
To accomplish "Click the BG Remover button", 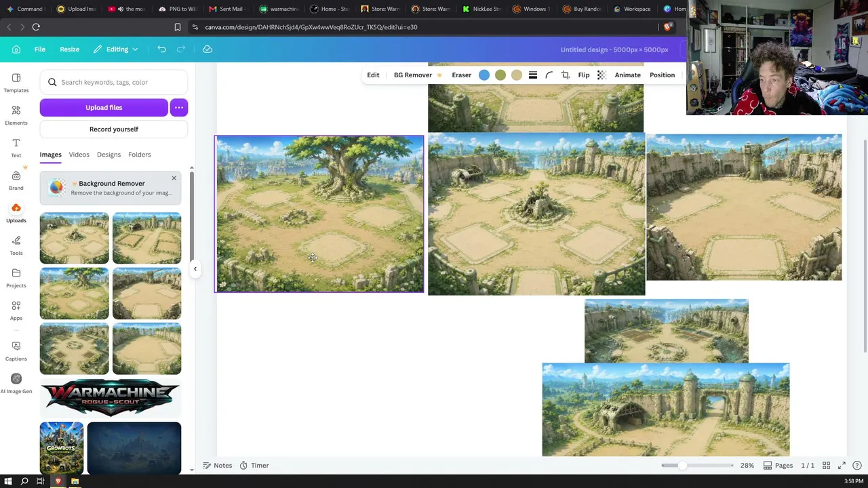I will point(418,75).
